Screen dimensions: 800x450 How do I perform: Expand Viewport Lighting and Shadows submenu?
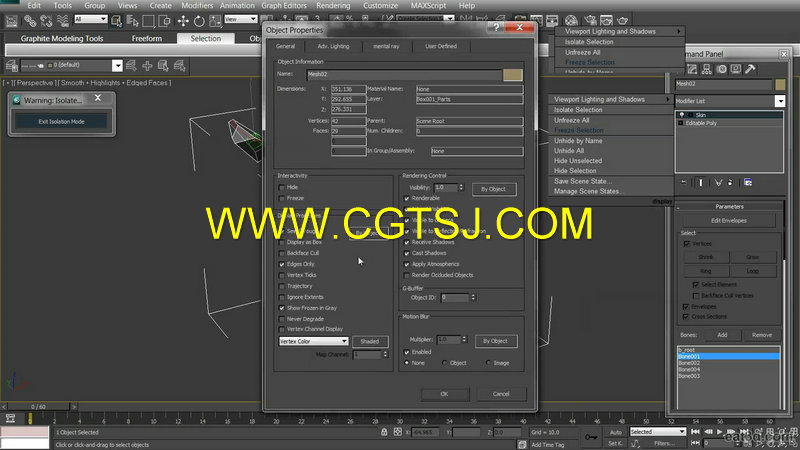click(x=610, y=99)
